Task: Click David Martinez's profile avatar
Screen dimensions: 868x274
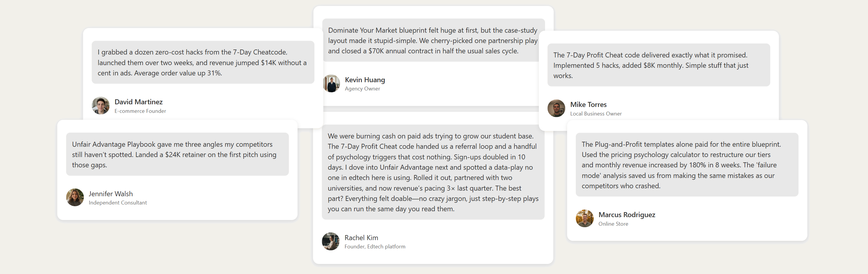Action: click(100, 105)
